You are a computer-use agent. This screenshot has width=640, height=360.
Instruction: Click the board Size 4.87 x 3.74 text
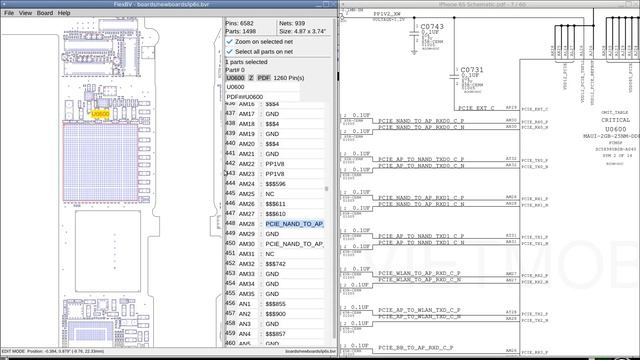302,31
